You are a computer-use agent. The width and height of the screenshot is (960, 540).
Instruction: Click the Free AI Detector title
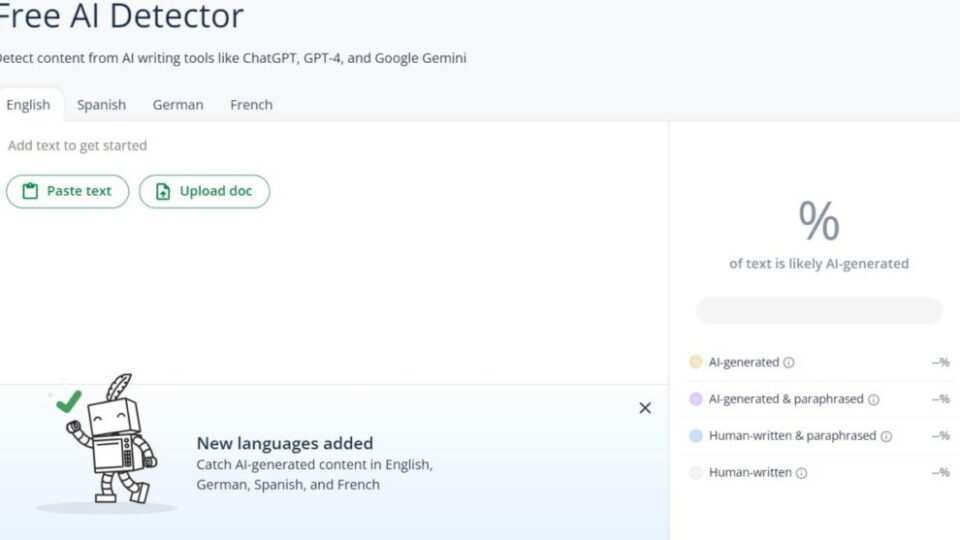[x=120, y=16]
